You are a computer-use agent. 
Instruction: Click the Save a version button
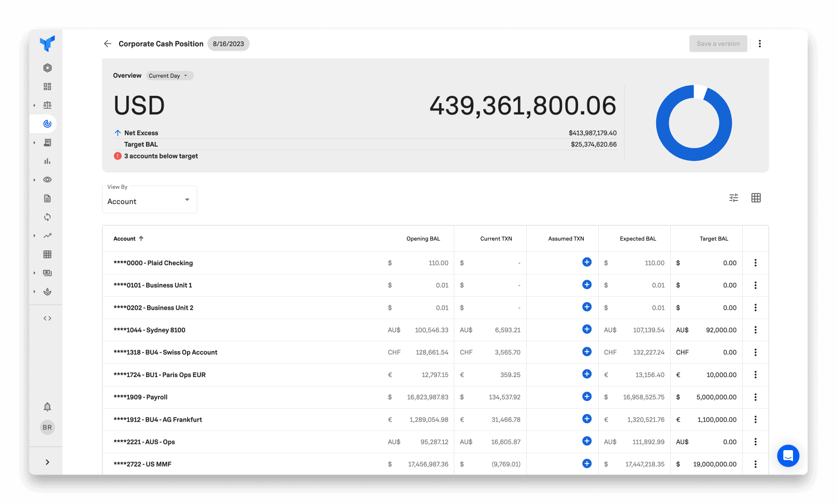(718, 44)
